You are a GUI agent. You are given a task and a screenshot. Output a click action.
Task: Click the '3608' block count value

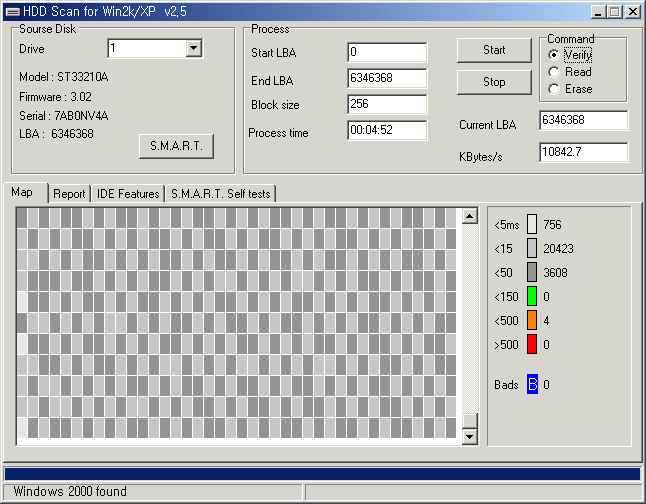coord(555,272)
